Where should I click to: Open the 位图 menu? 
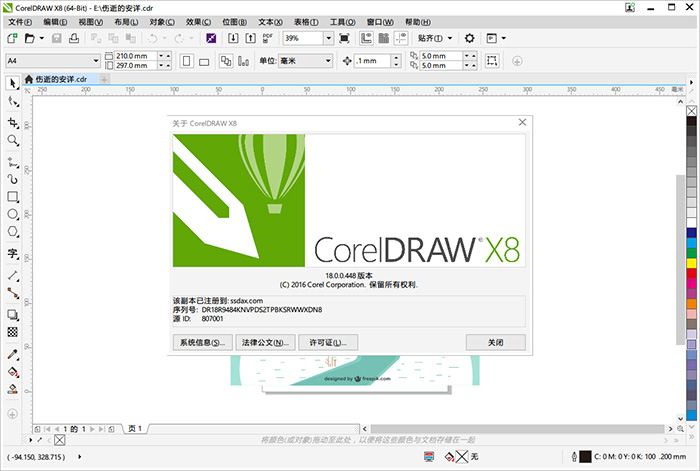tap(234, 22)
